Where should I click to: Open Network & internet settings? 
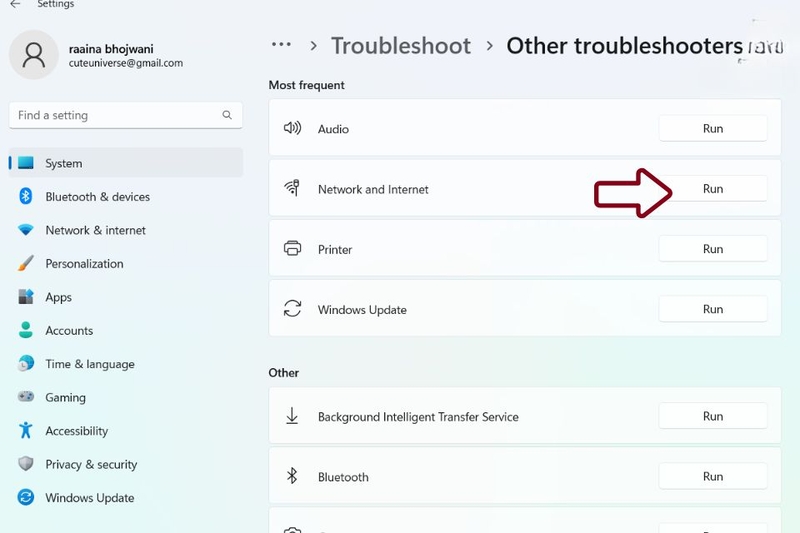click(x=126, y=231)
